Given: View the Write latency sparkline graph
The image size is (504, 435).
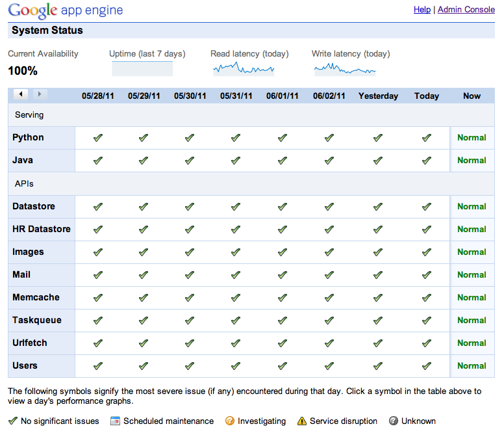Looking at the screenshot, I should (345, 68).
